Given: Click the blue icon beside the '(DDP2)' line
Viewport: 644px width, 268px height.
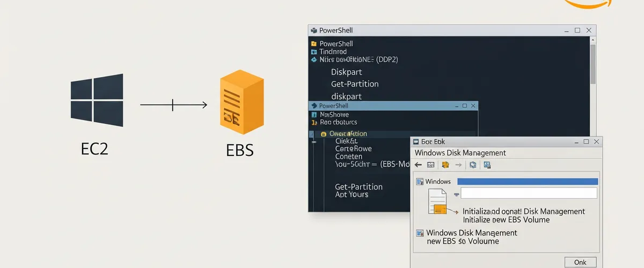Looking at the screenshot, I should (314, 59).
